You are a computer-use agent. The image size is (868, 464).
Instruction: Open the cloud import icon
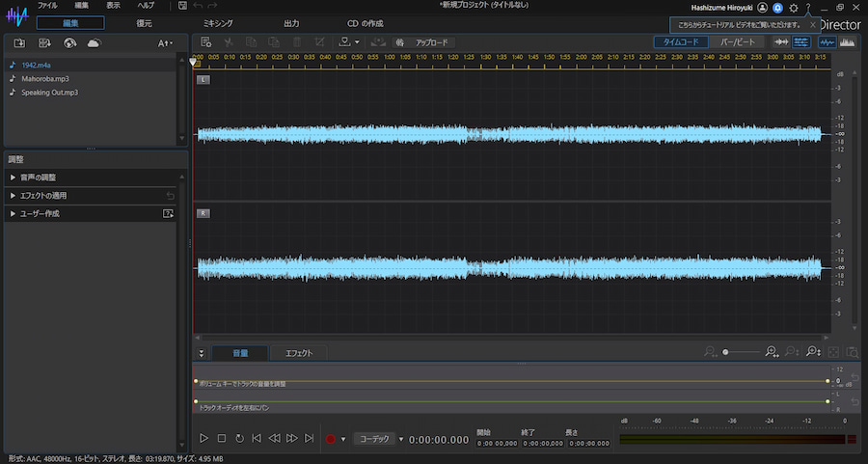(94, 43)
